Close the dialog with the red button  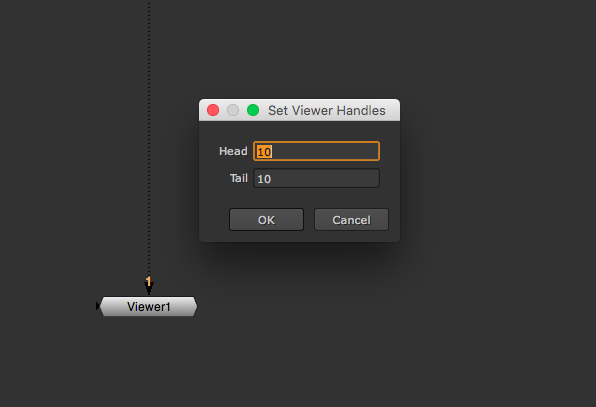pos(213,110)
